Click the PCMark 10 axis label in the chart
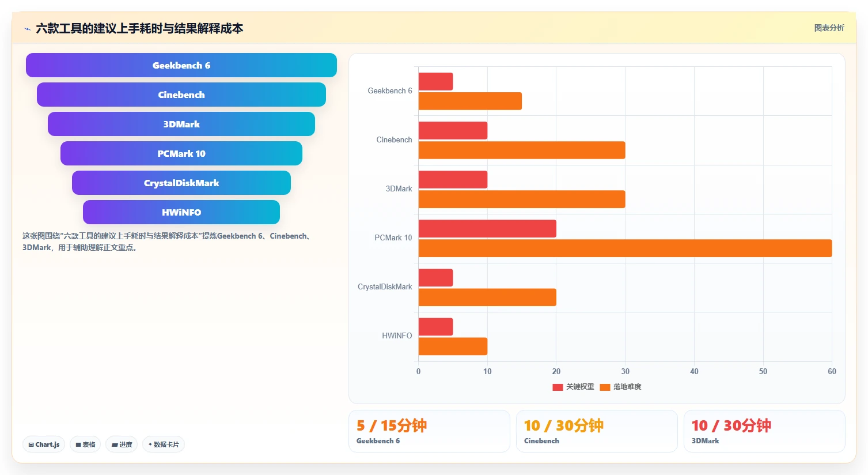The image size is (868, 475). pos(393,237)
